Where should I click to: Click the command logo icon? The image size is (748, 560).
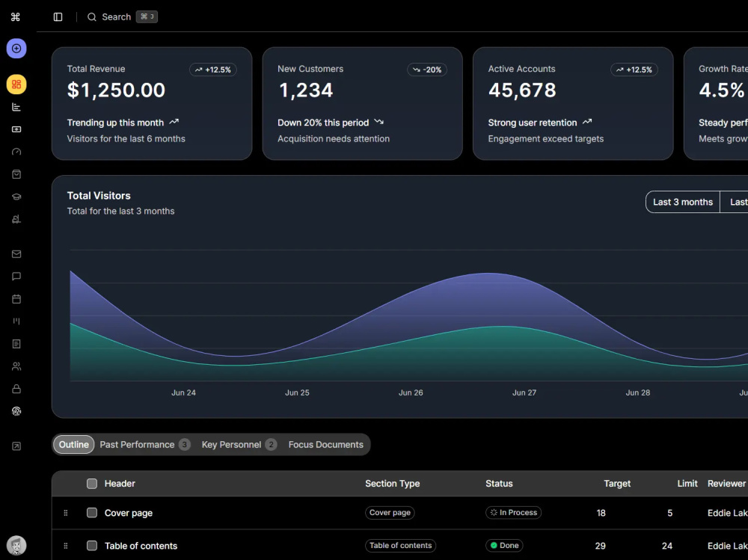click(15, 17)
